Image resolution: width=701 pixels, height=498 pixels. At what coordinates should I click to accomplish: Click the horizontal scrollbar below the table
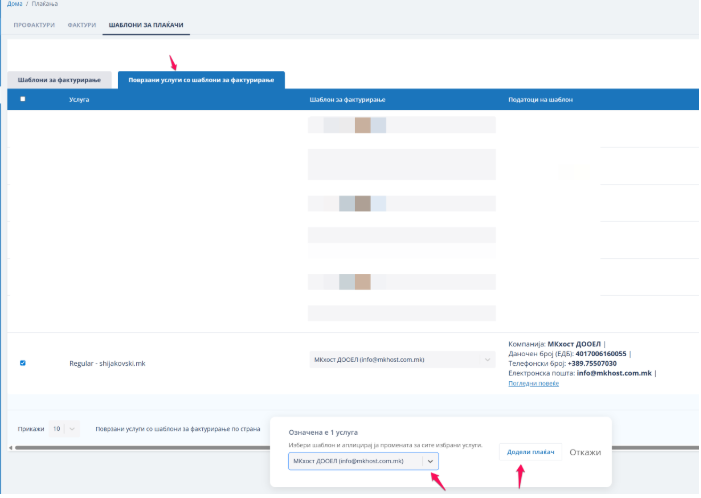click(x=140, y=447)
